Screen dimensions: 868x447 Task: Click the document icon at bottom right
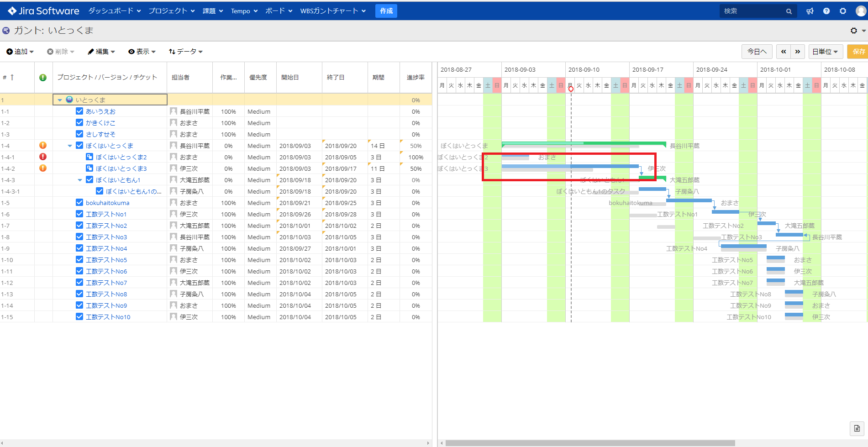857,428
